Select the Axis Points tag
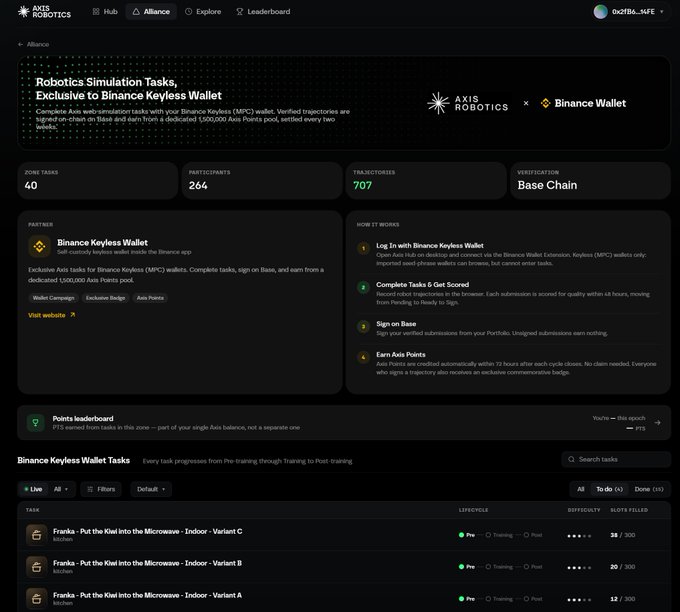 coord(150,298)
